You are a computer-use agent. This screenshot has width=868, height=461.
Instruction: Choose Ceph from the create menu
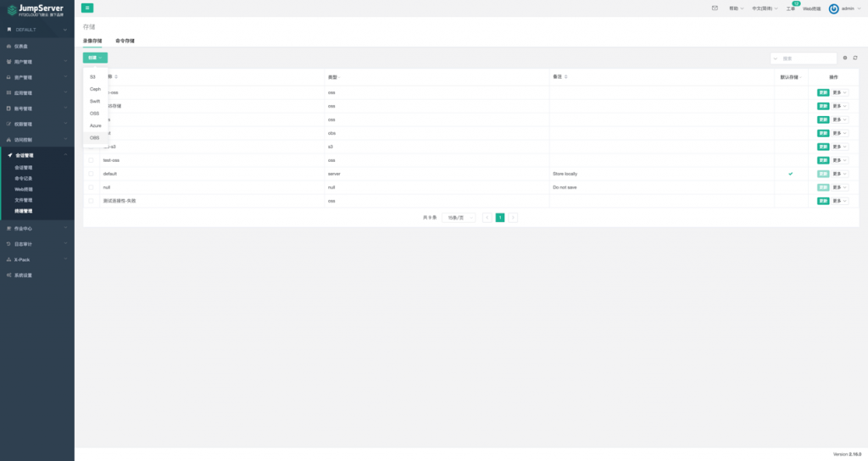95,89
